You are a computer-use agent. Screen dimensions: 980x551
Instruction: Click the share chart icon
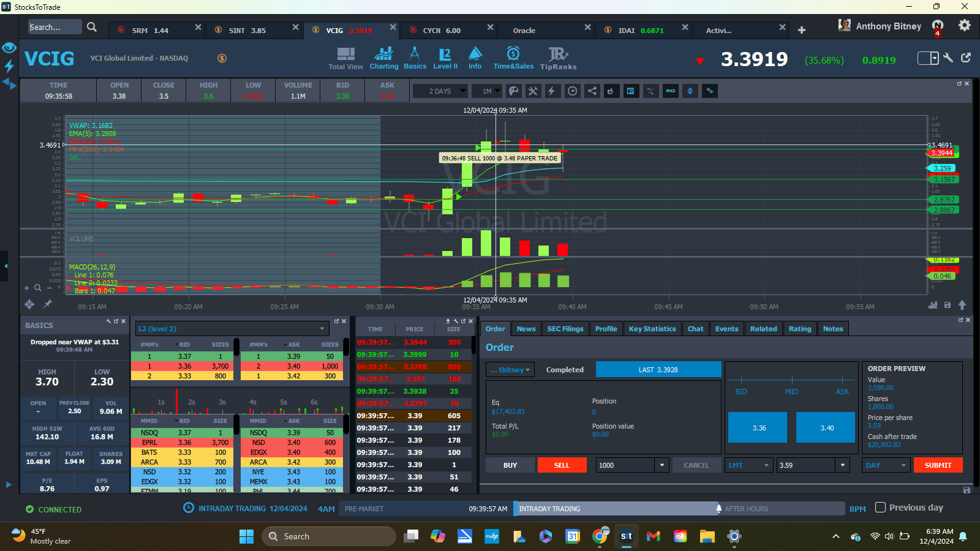[x=592, y=91]
